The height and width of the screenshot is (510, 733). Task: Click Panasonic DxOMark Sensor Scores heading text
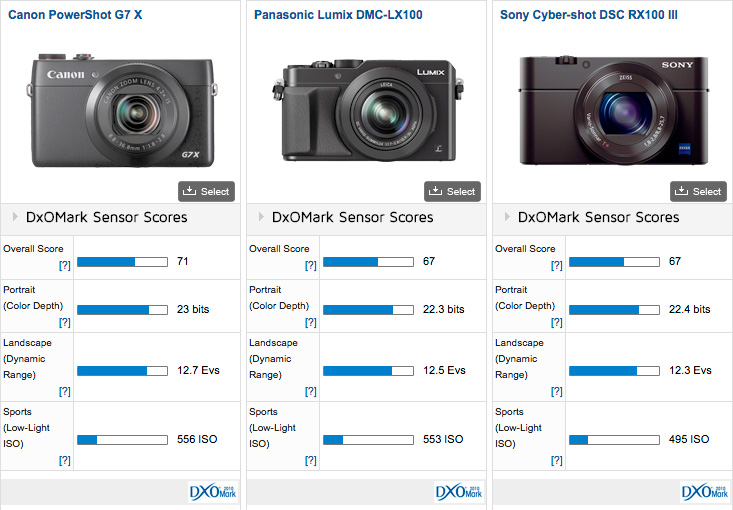tap(352, 217)
